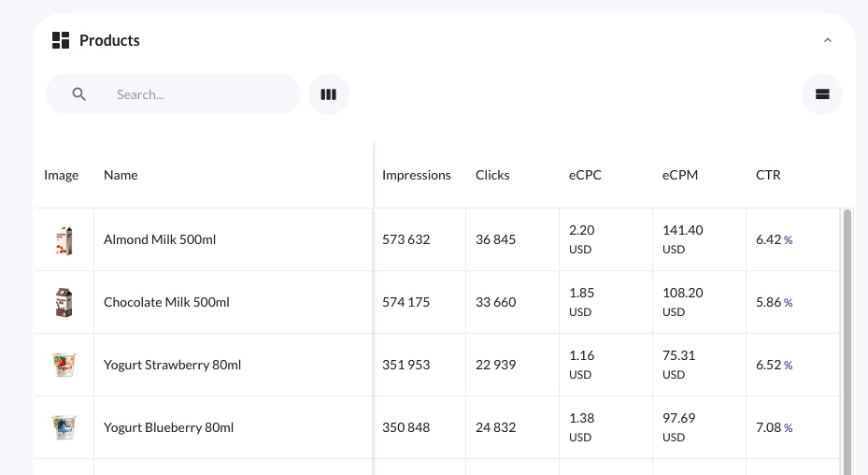
Task: Select the Almond Milk 500ml row name
Action: pos(160,240)
